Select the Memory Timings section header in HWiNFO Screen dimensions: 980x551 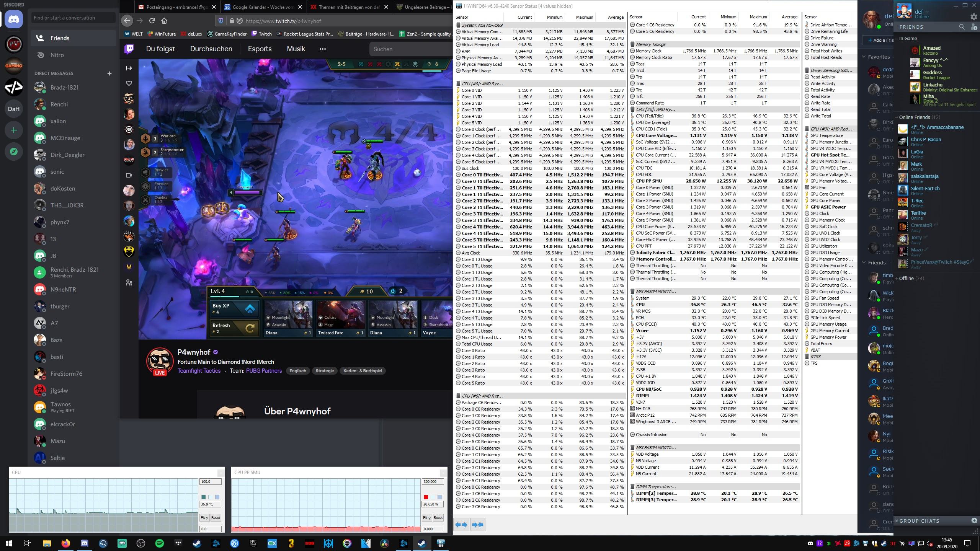714,44
